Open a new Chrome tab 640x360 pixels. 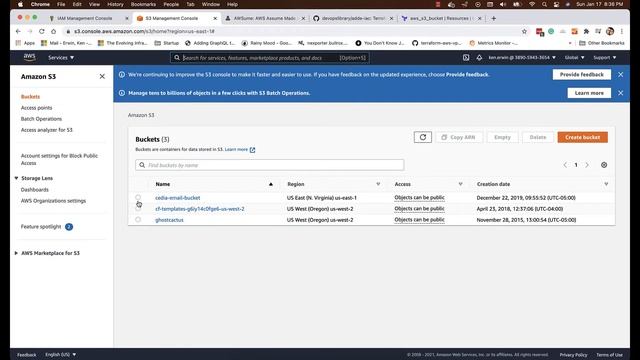point(493,18)
